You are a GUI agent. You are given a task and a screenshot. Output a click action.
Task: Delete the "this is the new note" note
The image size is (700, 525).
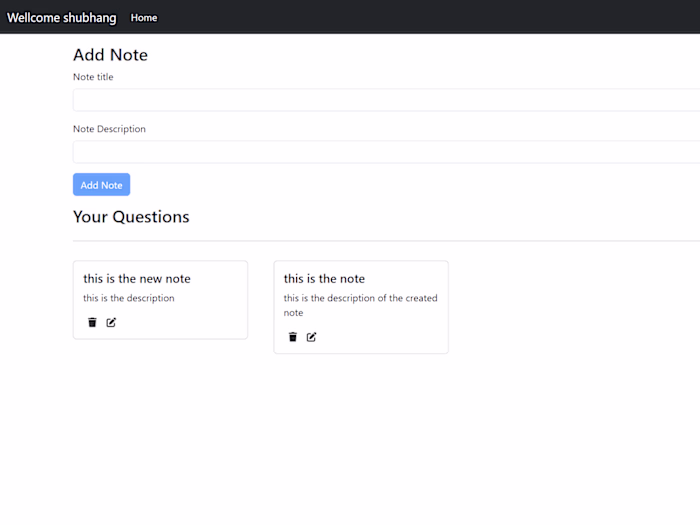pyautogui.click(x=92, y=322)
